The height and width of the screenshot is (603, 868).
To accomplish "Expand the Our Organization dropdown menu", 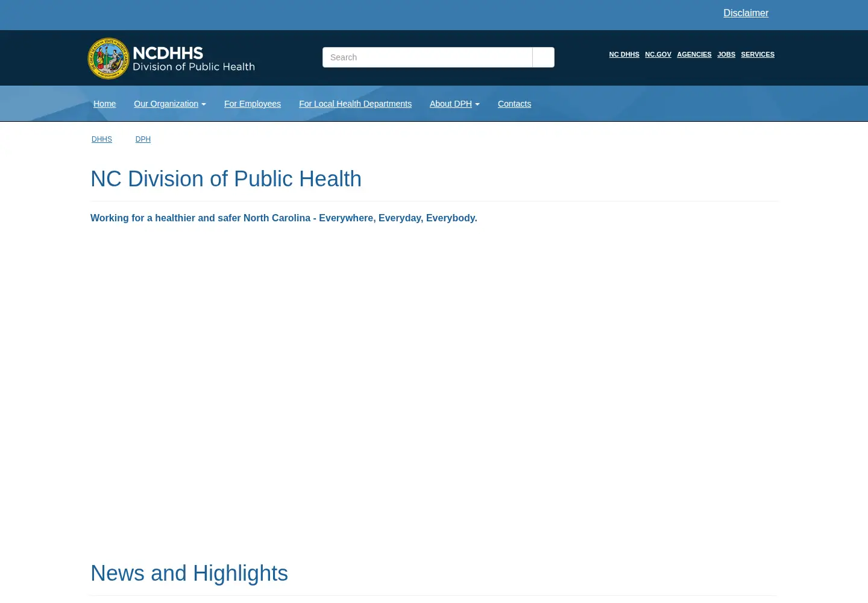I will point(170,104).
